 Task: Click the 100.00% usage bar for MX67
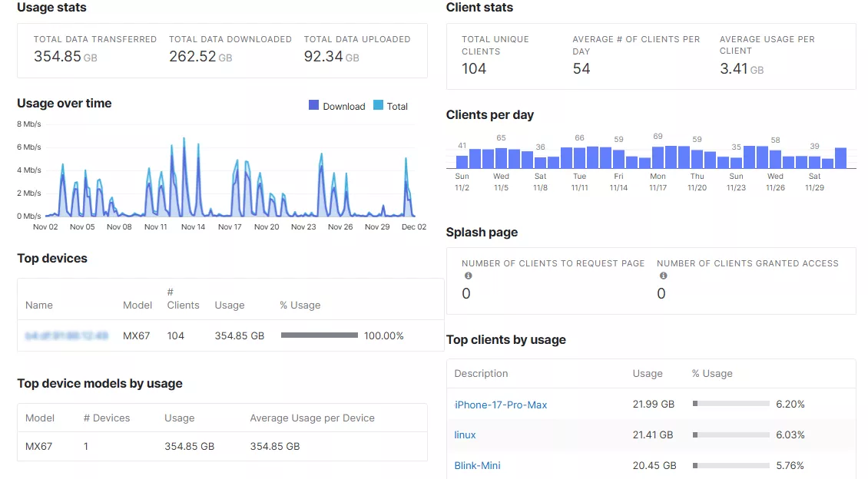point(320,335)
